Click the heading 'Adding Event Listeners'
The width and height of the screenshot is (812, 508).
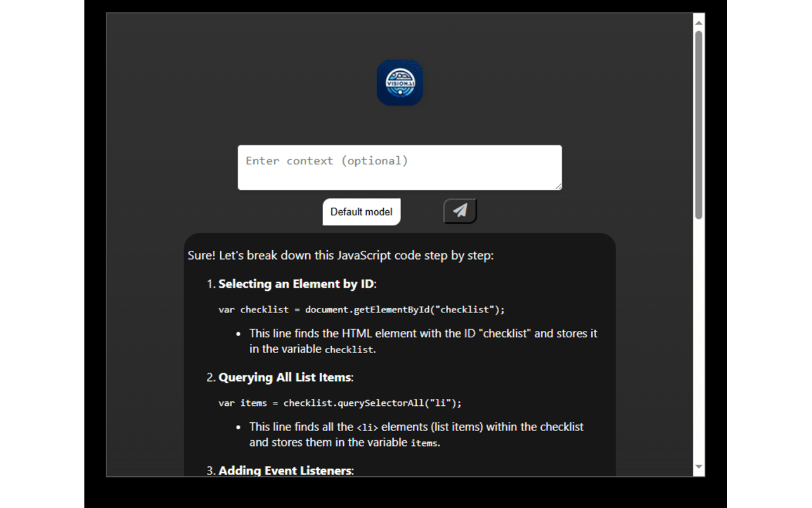pos(285,471)
